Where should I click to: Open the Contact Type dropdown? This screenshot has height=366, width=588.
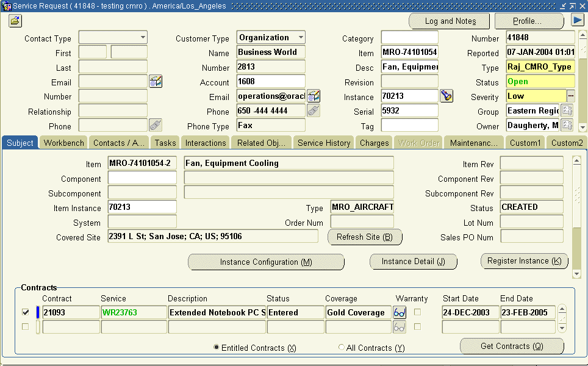pos(143,37)
